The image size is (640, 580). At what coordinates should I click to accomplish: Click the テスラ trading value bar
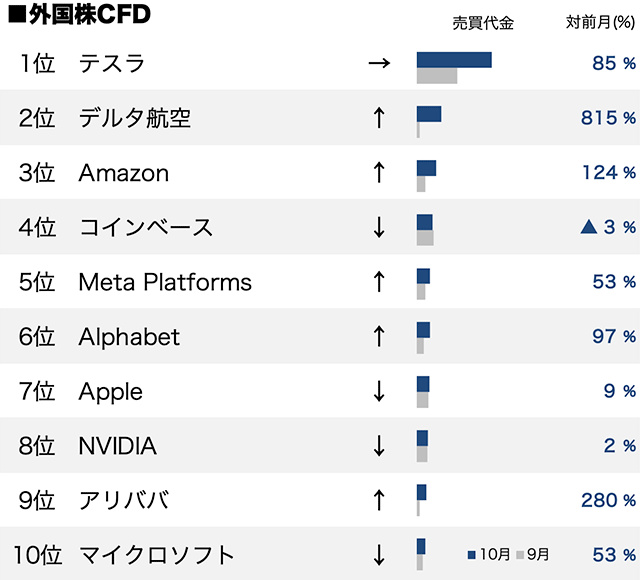click(453, 60)
